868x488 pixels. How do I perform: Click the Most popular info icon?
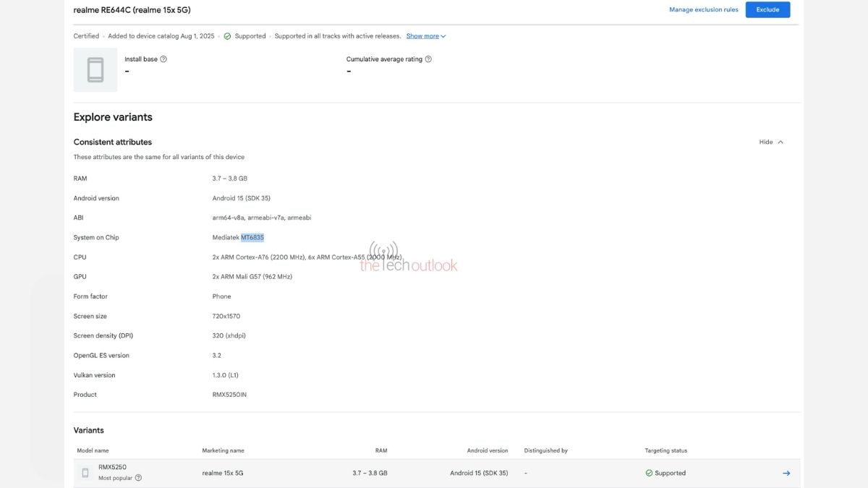click(137, 477)
